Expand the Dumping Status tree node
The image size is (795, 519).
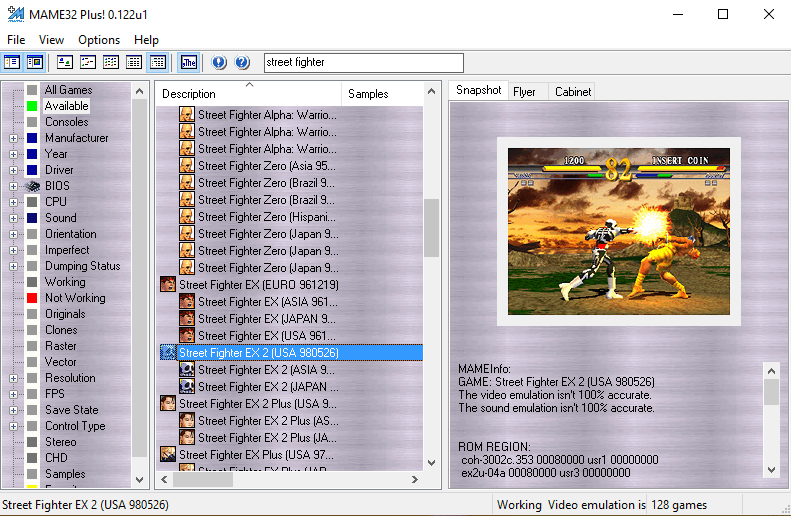pyautogui.click(x=13, y=266)
